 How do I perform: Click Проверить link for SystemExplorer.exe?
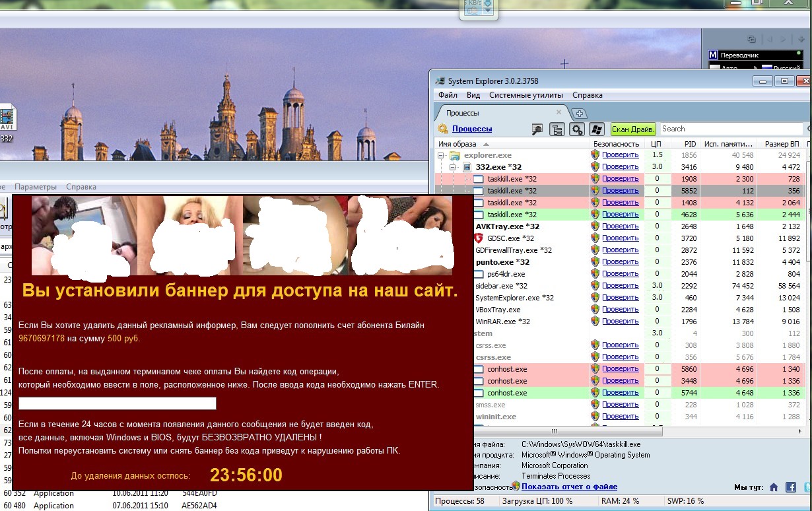point(620,298)
